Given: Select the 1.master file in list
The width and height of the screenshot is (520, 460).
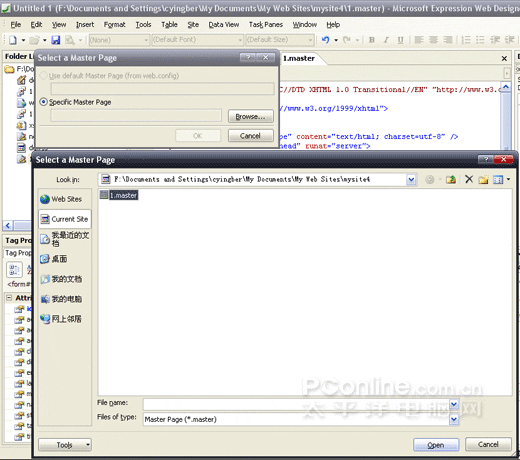Looking at the screenshot, I should pos(119,195).
